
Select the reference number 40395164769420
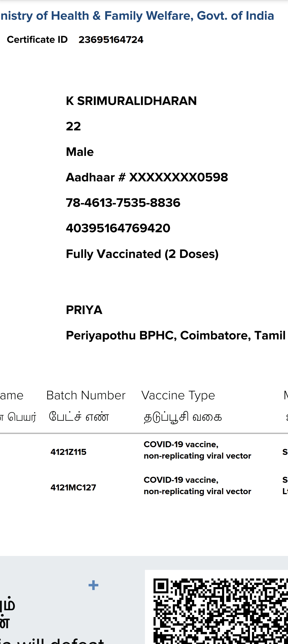[118, 228]
